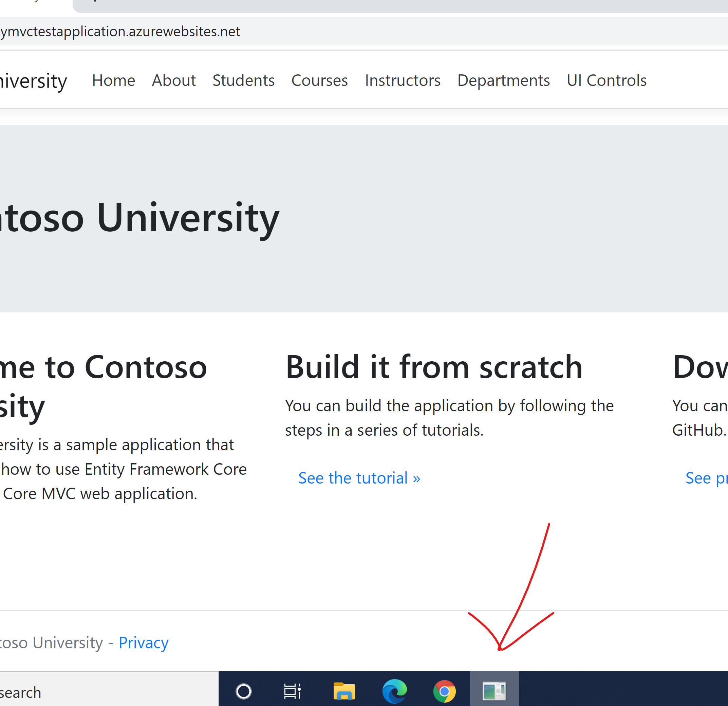Go to the Departments page
This screenshot has width=728, height=706.
click(503, 80)
